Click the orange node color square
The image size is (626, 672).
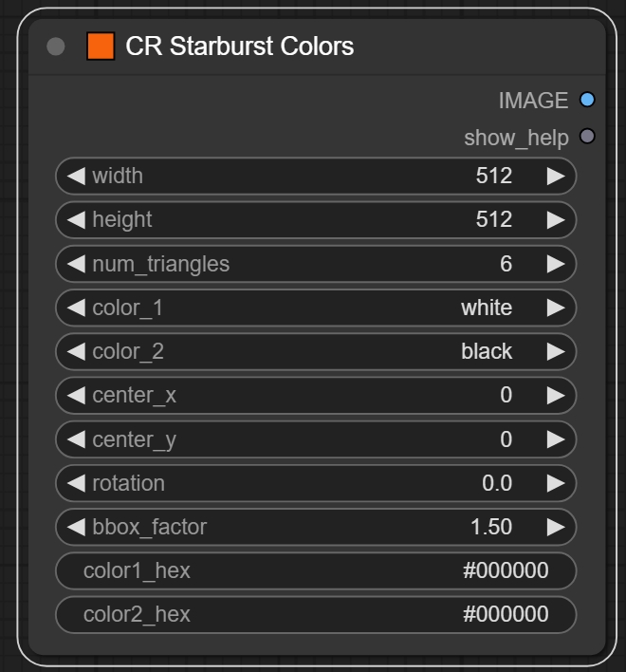[101, 46]
